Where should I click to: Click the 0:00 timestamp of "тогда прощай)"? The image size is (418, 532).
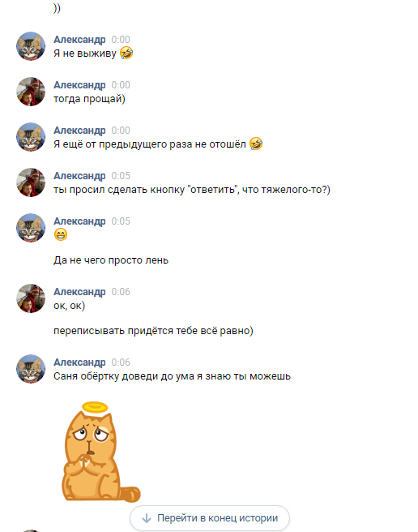tap(121, 85)
